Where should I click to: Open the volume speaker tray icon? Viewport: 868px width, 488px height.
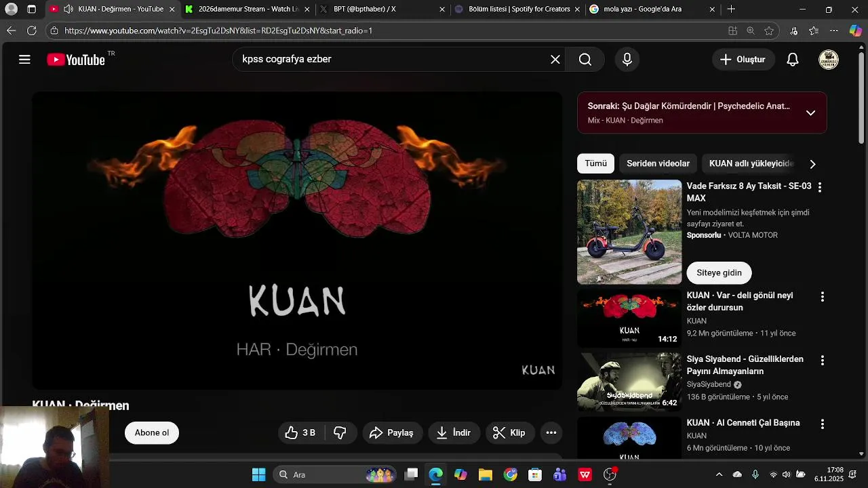787,474
